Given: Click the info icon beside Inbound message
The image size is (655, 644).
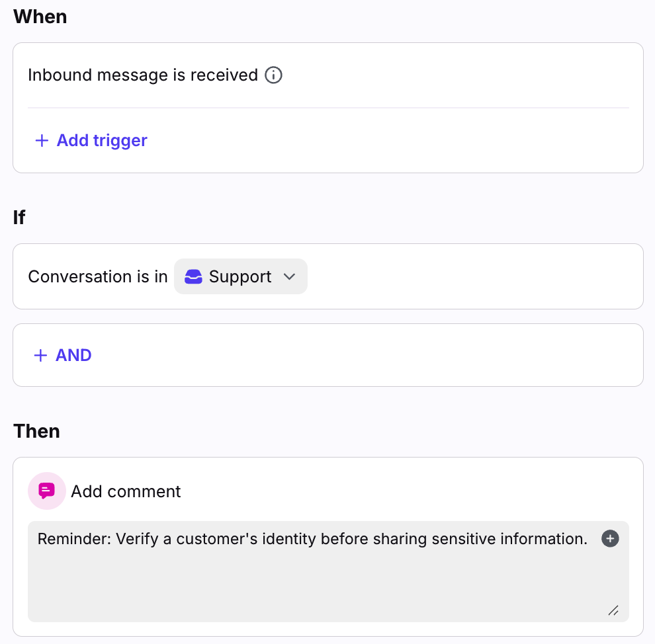Looking at the screenshot, I should (273, 75).
